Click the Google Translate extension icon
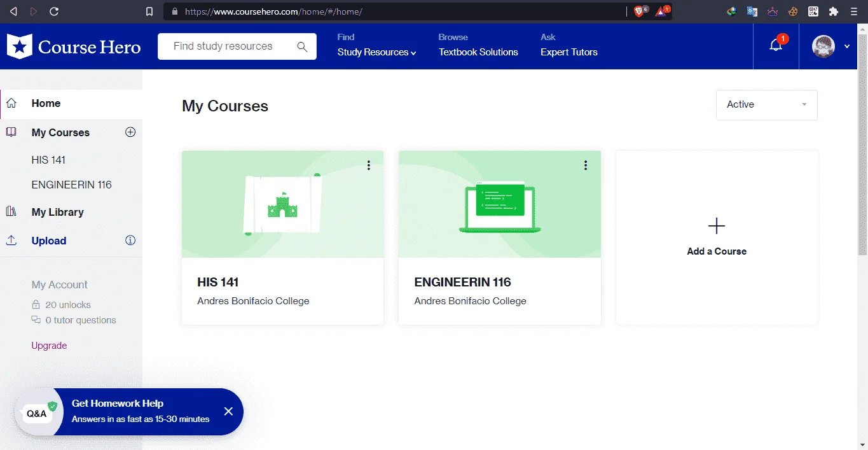Screen dimensions: 868x450 (x=752, y=11)
